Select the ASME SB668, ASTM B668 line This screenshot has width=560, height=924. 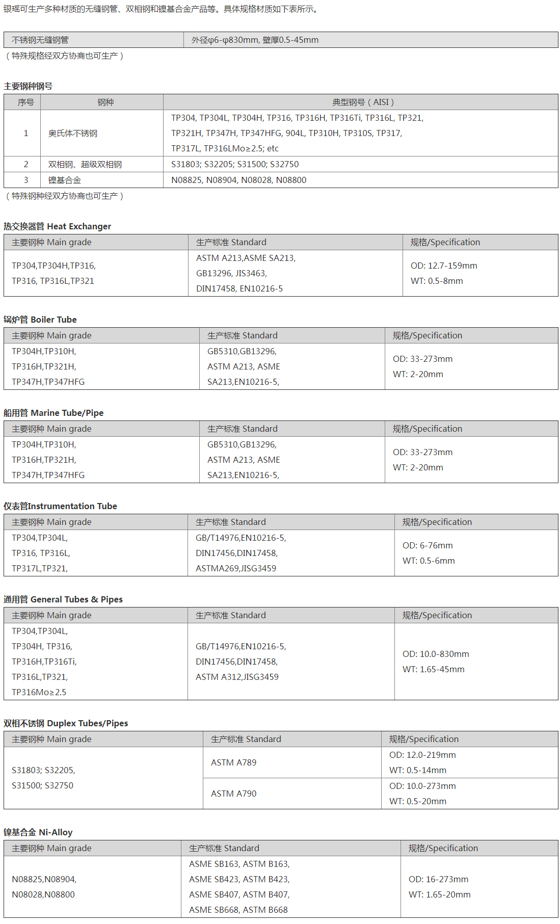238,910
